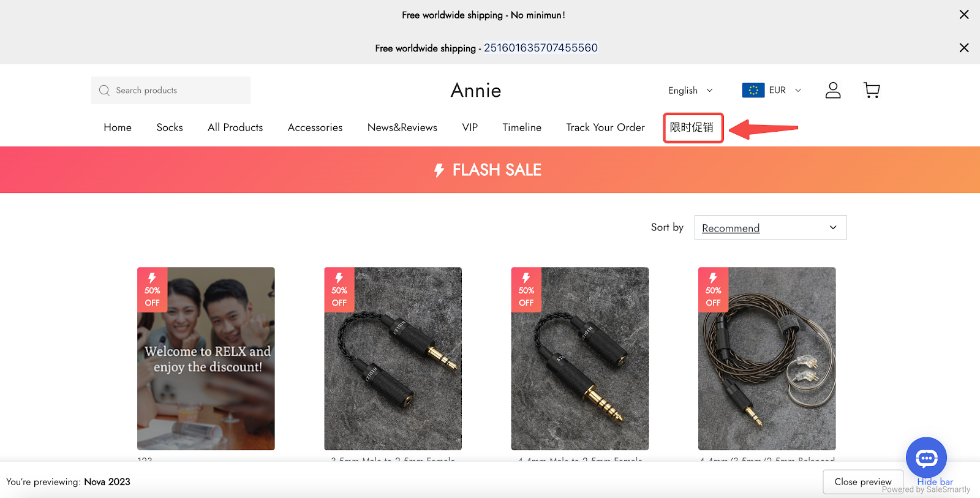Open the All Products menu item
Screen dimensions: 980x498
235,127
